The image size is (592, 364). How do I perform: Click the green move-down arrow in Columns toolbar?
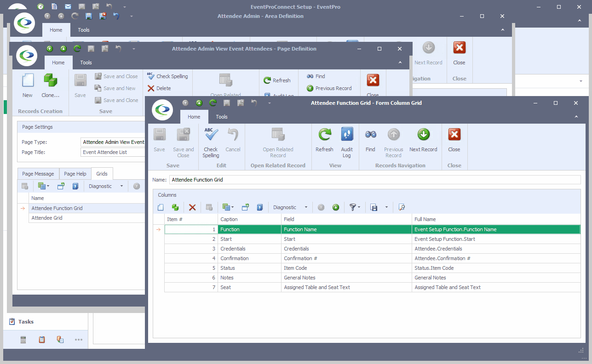(x=336, y=207)
